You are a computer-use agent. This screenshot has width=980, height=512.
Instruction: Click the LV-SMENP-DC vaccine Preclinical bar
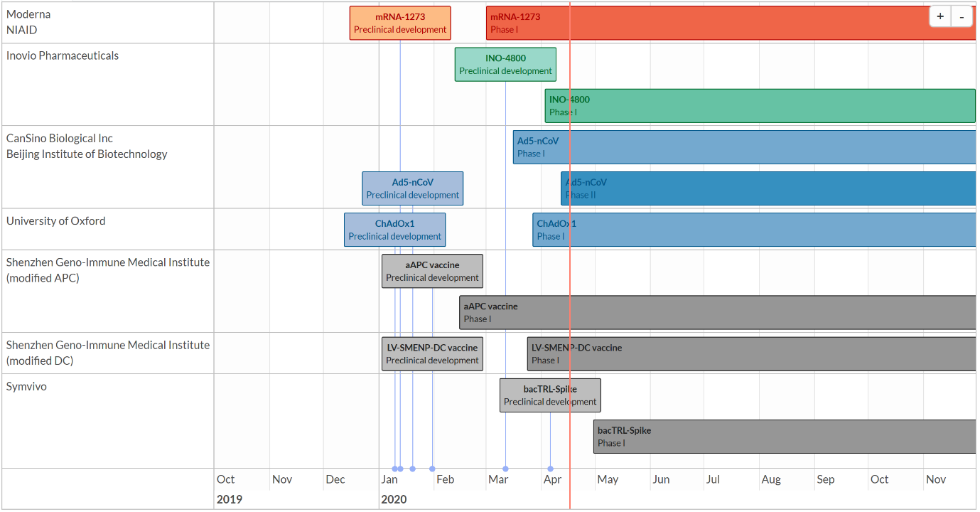pyautogui.click(x=431, y=353)
